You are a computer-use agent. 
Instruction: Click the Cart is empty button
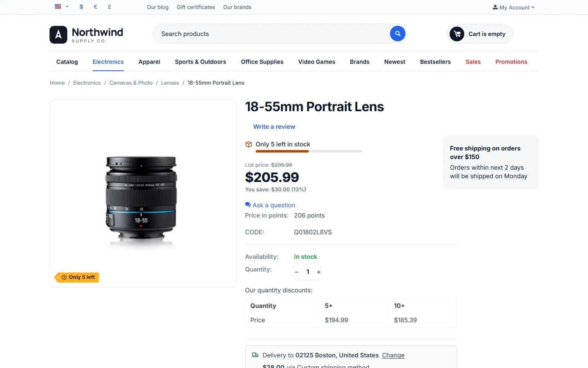coord(480,34)
